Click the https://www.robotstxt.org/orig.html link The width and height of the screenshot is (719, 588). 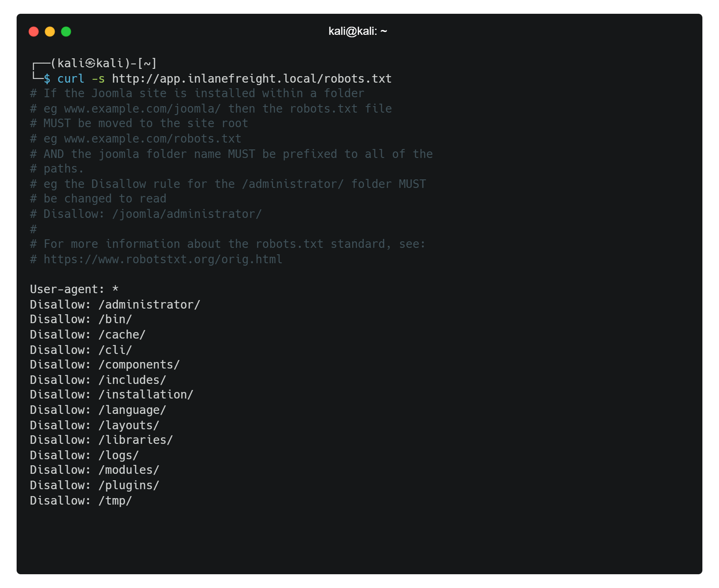pyautogui.click(x=163, y=259)
